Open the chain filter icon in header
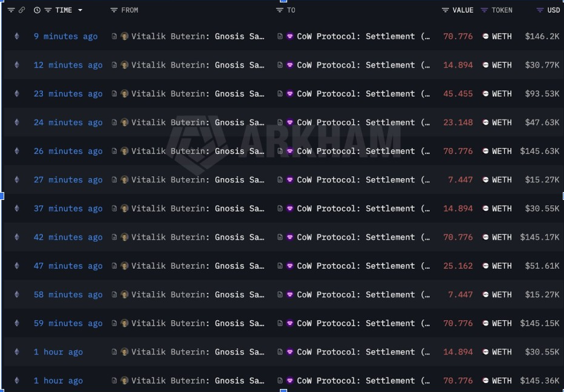The width and height of the screenshot is (564, 392). (11, 10)
